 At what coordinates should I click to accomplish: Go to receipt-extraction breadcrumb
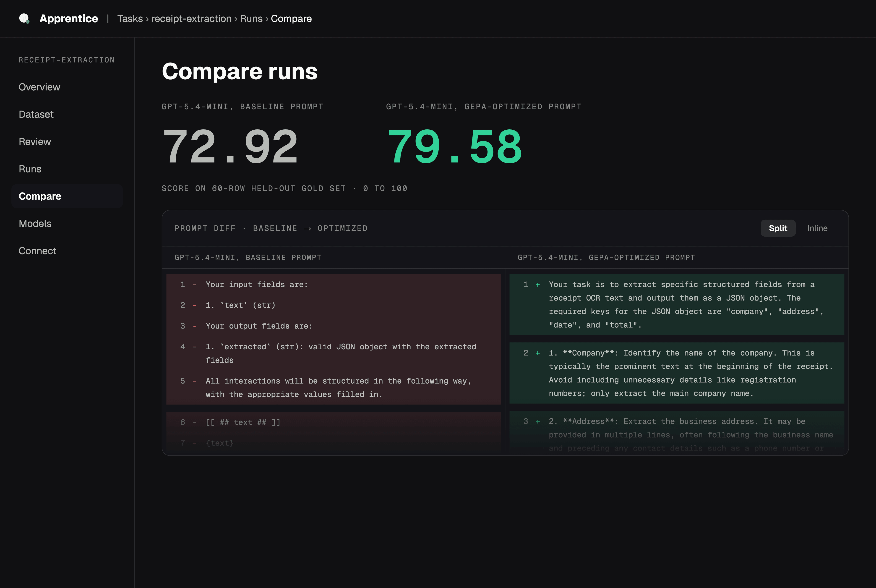click(x=191, y=18)
